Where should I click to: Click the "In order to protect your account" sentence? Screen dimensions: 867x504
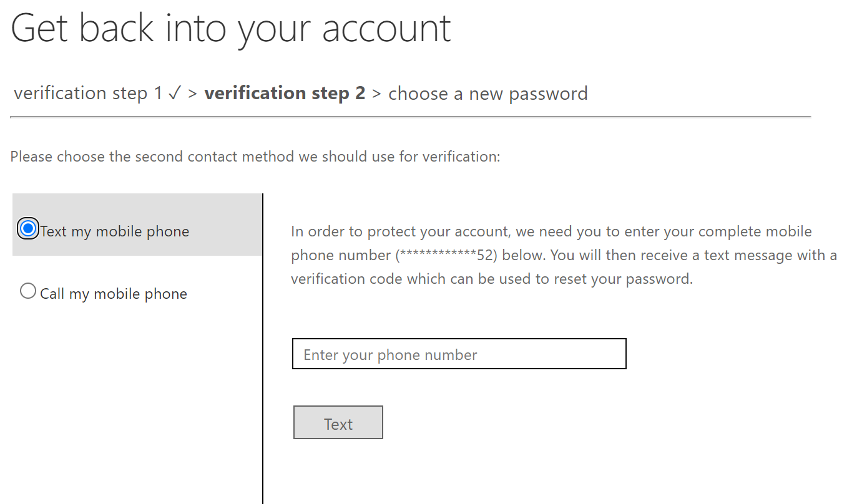coord(399,232)
